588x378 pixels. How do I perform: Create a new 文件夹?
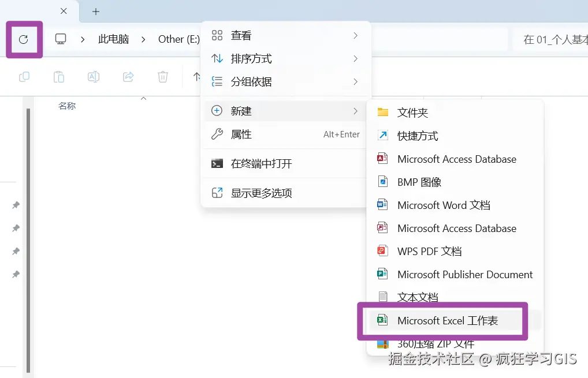click(455, 113)
